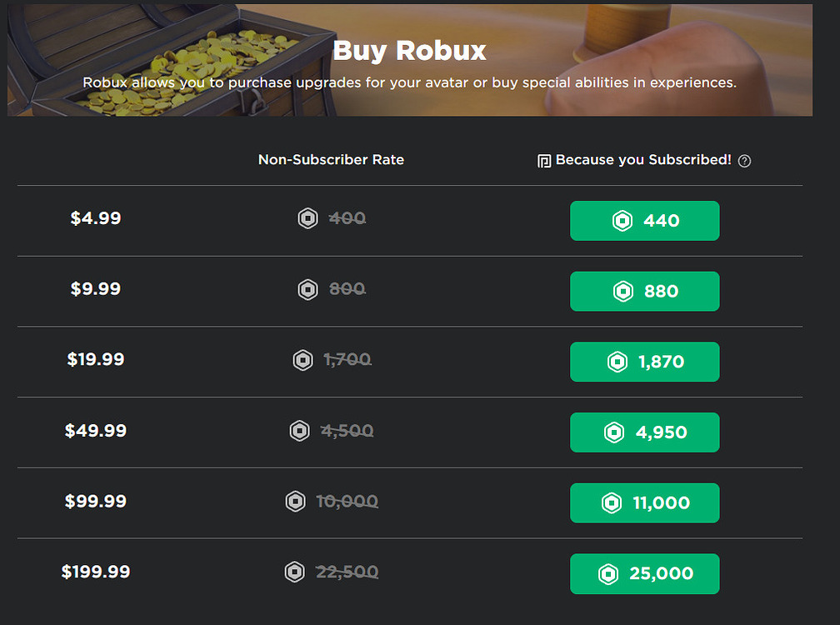Click the treasure chest banner image
840x625 pixels.
pyautogui.click(x=161, y=60)
